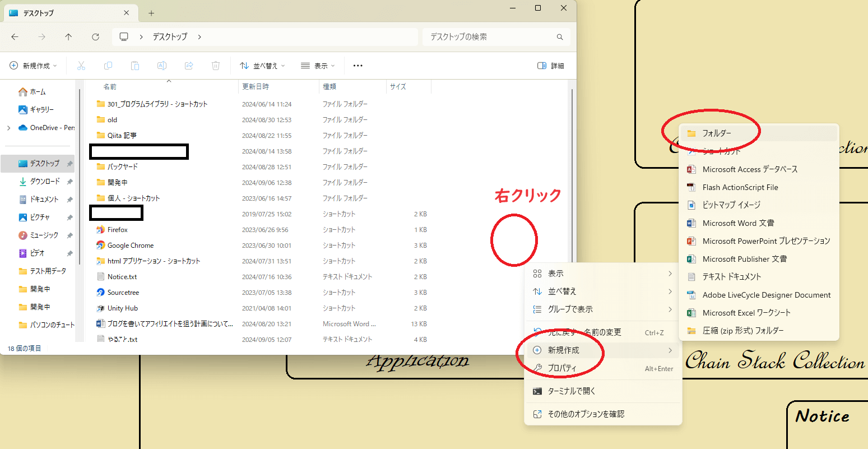868x449 pixels.
Task: Click the デスクトップの検索 search field
Action: [x=496, y=37]
